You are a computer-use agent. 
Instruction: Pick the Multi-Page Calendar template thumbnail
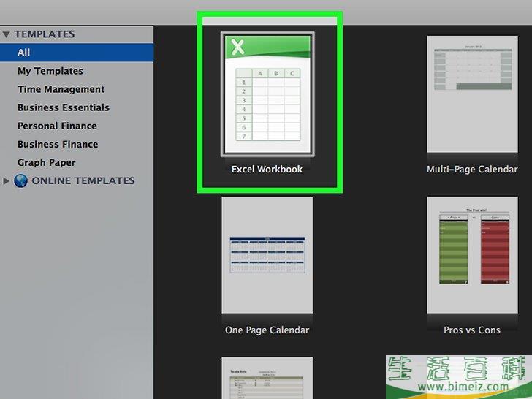pos(472,94)
